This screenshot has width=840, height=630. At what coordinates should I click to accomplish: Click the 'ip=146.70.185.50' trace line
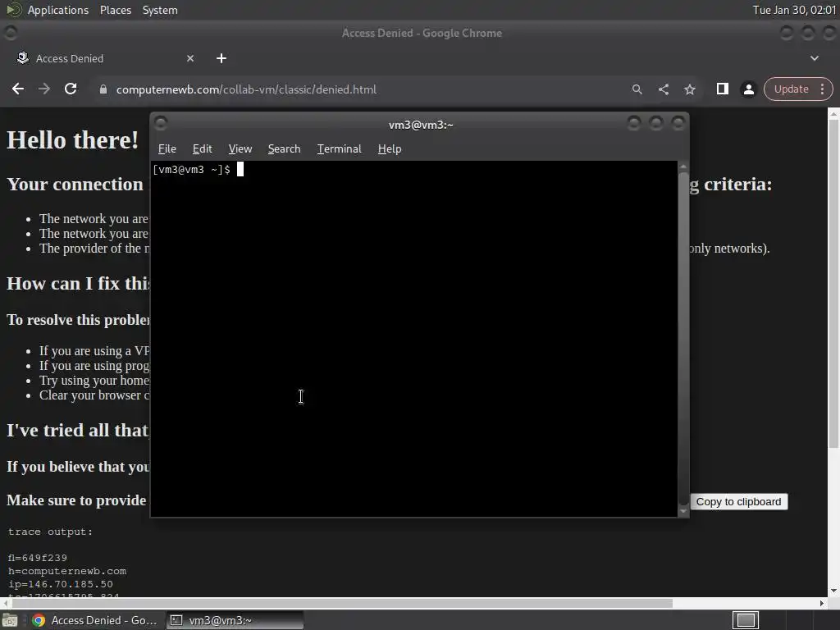[x=61, y=584]
